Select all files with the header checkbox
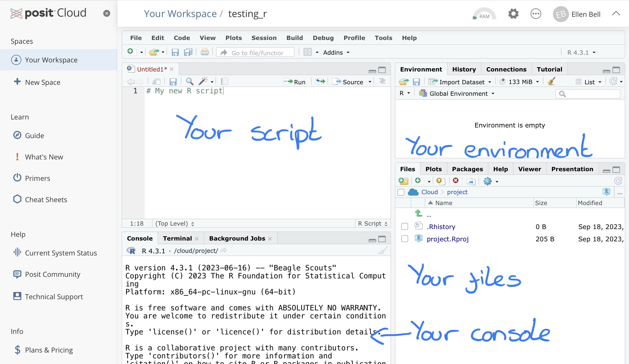Image resolution: width=629 pixels, height=364 pixels. pyautogui.click(x=401, y=192)
